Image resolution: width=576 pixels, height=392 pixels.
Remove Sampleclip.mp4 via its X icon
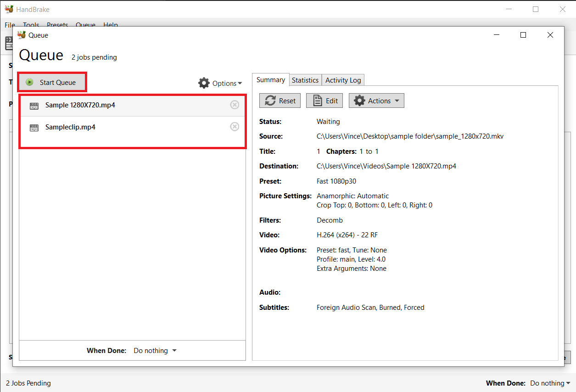(x=235, y=127)
